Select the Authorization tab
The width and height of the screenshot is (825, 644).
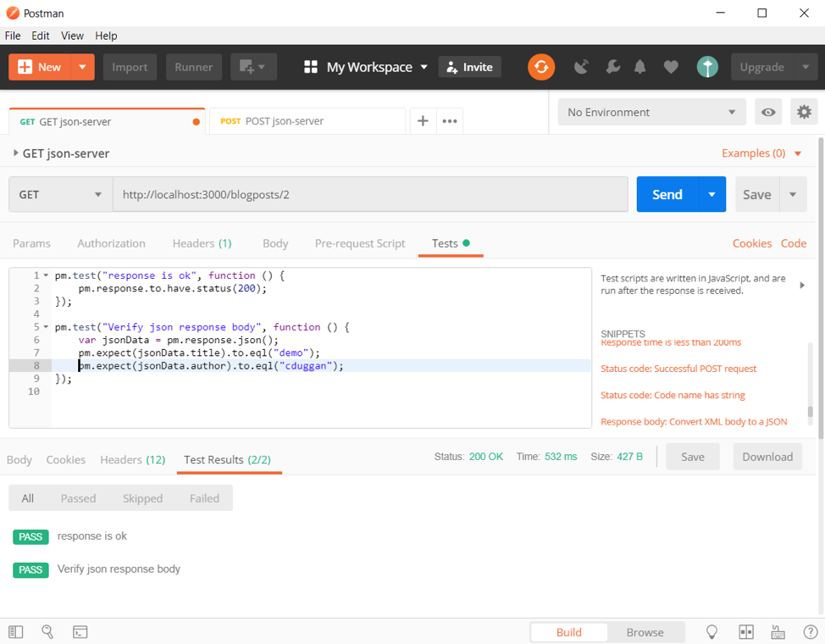tap(111, 243)
